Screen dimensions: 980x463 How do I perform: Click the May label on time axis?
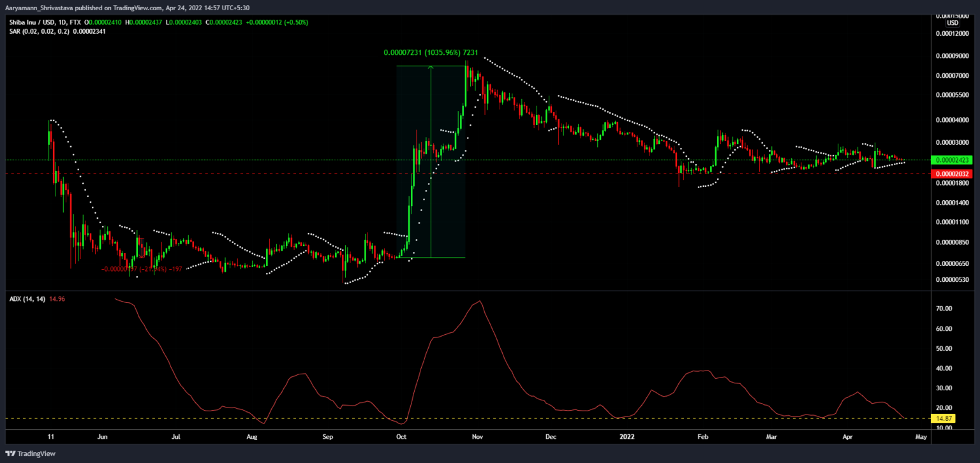921,437
